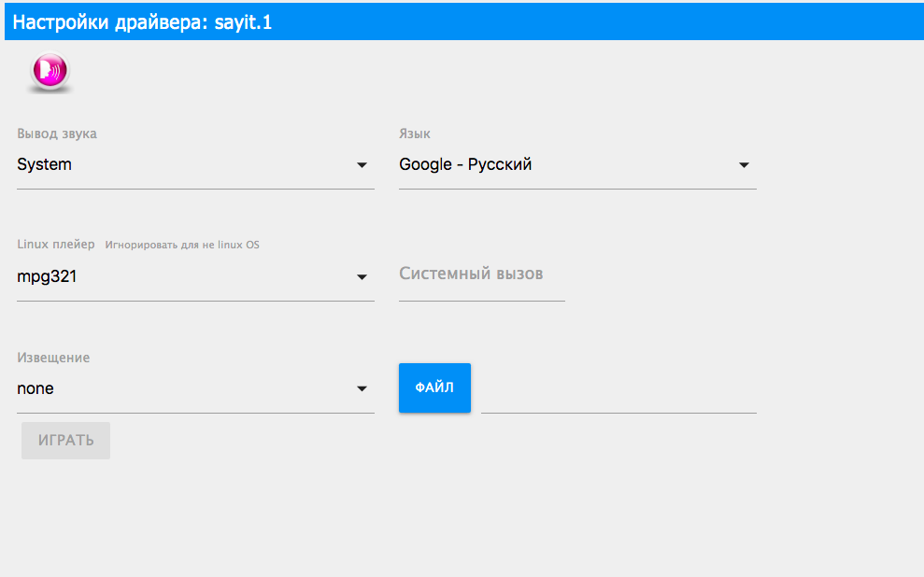Screen dimensions: 924x577
Task: Click the Linux плейер label
Action: (x=55, y=245)
